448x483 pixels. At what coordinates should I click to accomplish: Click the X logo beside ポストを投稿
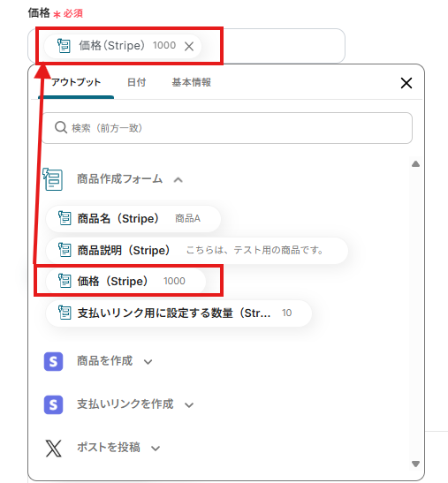(x=53, y=449)
